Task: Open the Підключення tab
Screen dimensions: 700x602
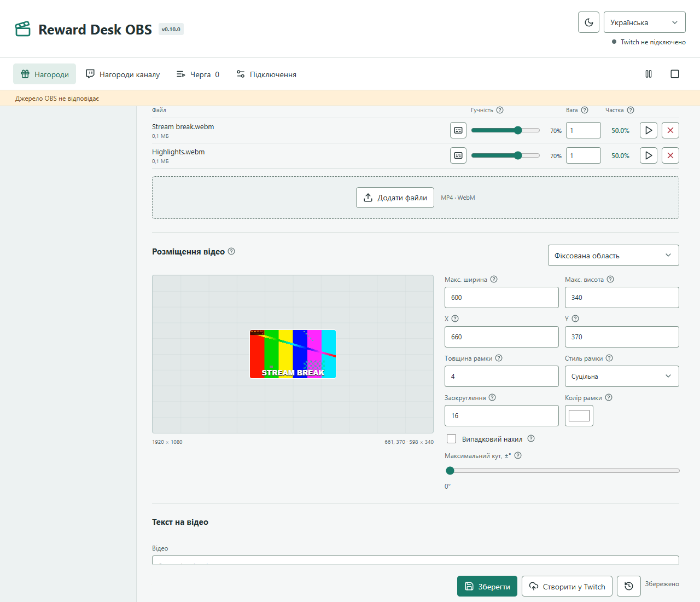Action: click(x=266, y=74)
